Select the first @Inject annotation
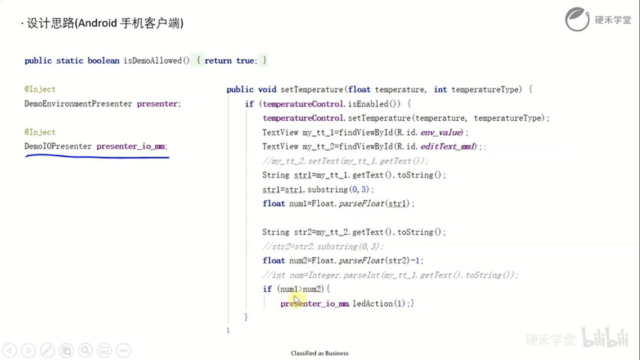The image size is (640, 360). pyautogui.click(x=40, y=89)
